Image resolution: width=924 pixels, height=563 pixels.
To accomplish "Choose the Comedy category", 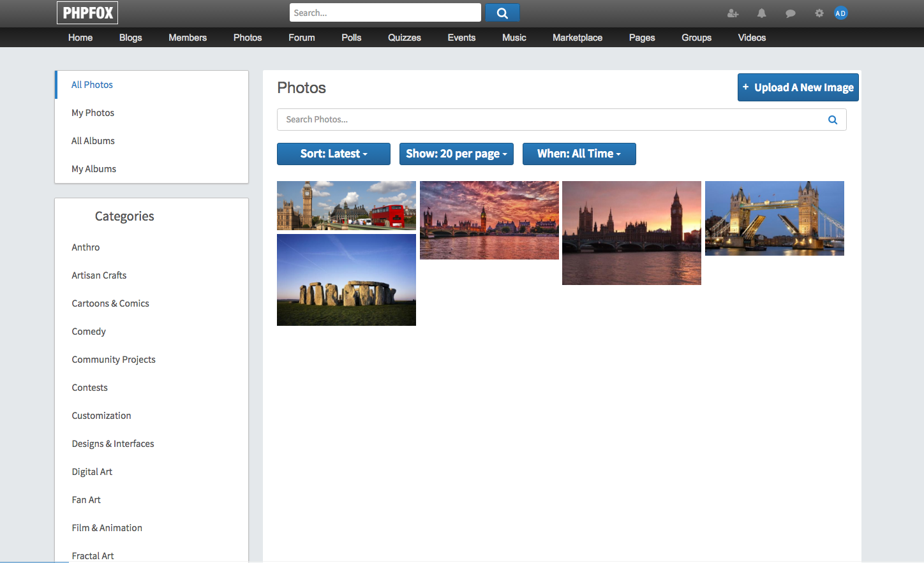I will pyautogui.click(x=89, y=332).
